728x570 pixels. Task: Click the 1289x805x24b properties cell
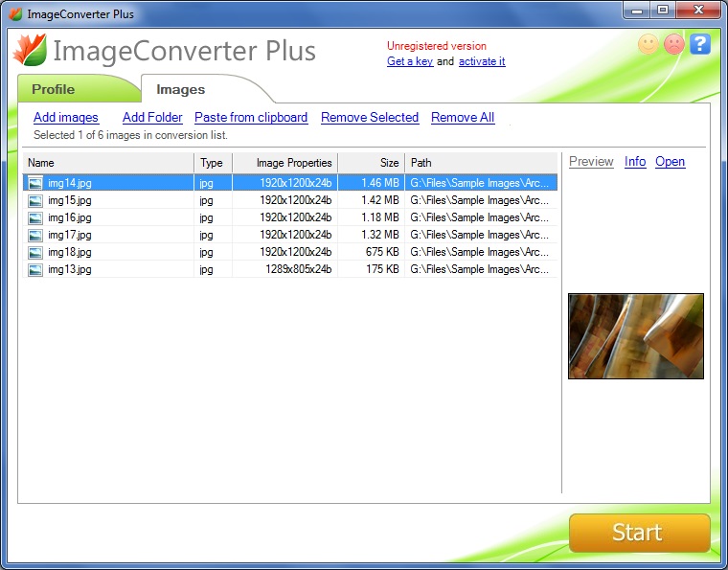pyautogui.click(x=299, y=269)
